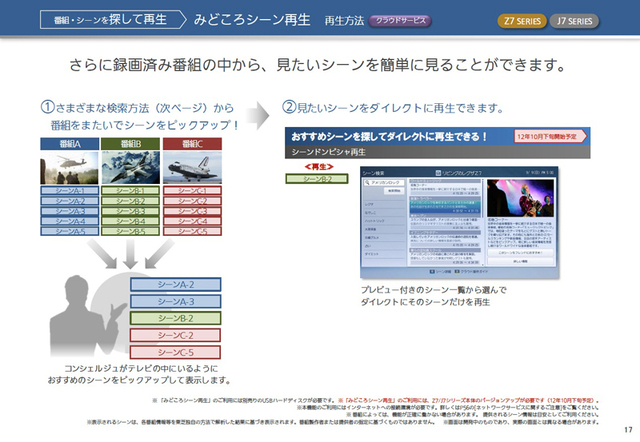Select the J7 SERIES badge

[x=574, y=21]
